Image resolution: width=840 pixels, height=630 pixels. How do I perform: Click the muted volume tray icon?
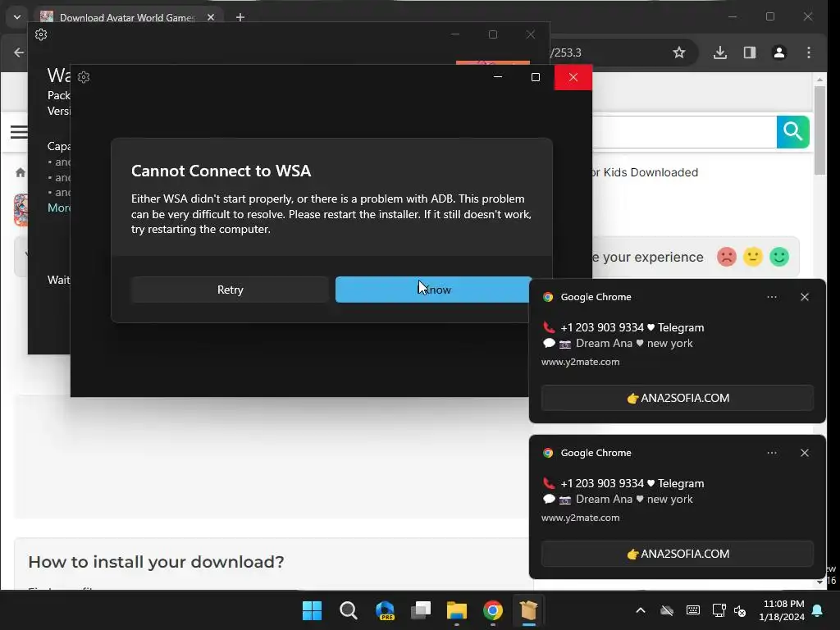(x=740, y=610)
